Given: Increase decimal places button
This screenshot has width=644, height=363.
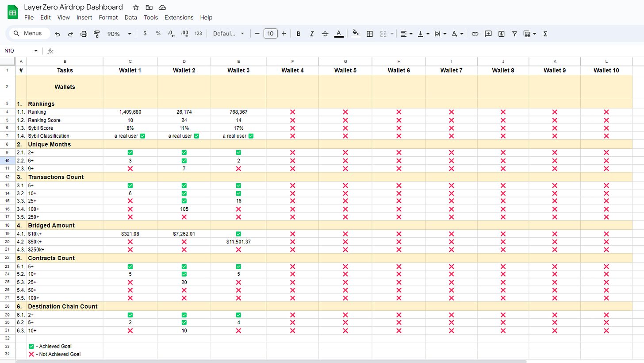Looking at the screenshot, I should pos(185,34).
